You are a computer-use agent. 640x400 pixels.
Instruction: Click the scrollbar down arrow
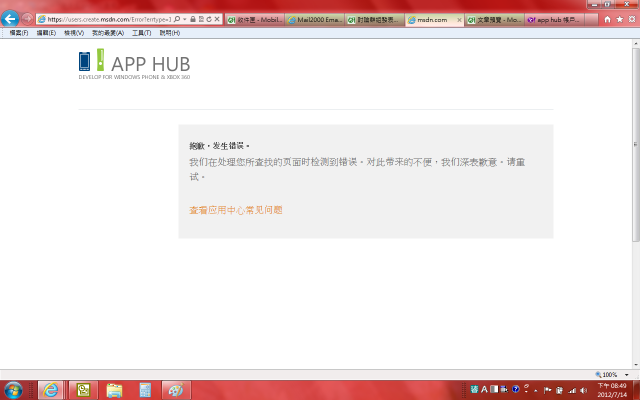636,365
